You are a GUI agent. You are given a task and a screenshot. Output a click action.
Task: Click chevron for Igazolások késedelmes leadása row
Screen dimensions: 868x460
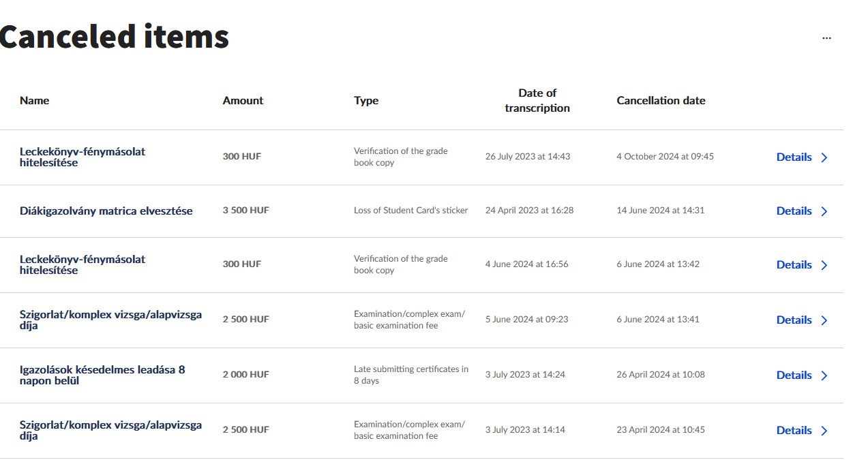point(824,375)
